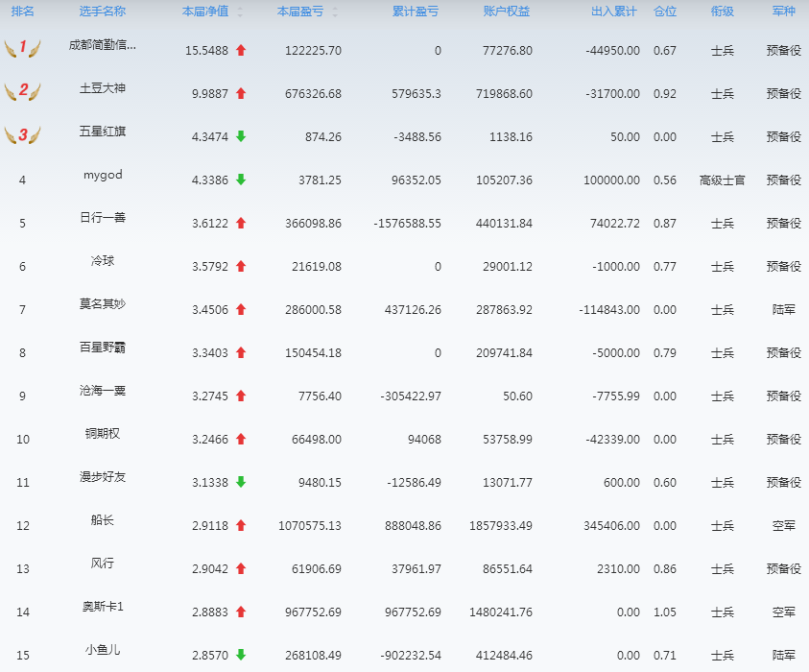Click profit value 122225.70

coord(313,51)
